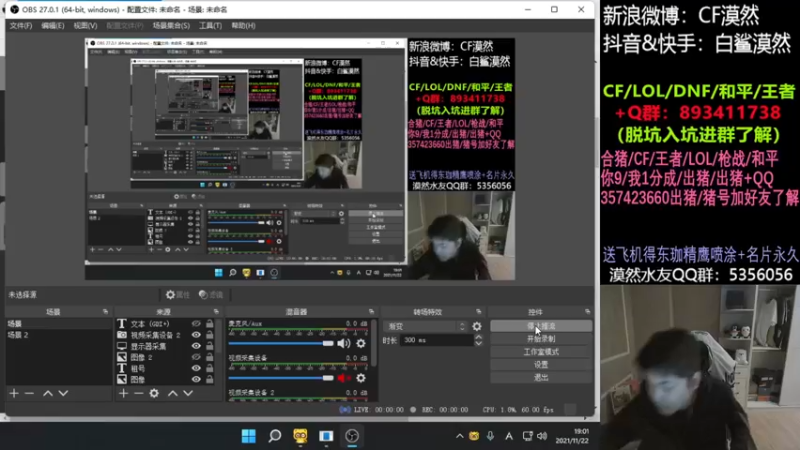This screenshot has width=800, height=450.
Task: Select 场景 2 in the scenes list
Action: pyautogui.click(x=59, y=335)
